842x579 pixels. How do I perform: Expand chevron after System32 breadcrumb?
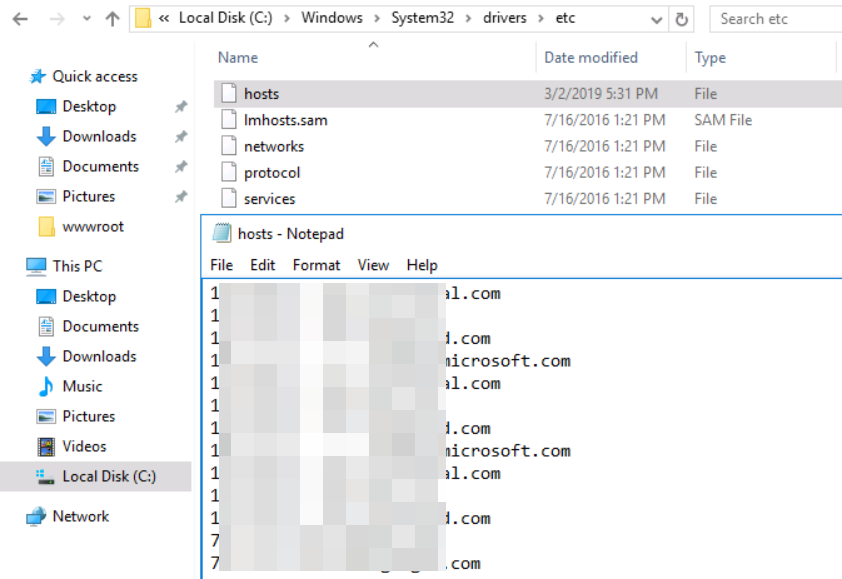pyautogui.click(x=468, y=19)
